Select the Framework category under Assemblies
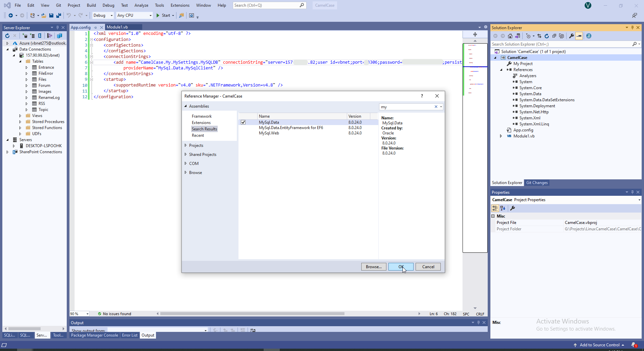644x351 pixels. coord(202,116)
